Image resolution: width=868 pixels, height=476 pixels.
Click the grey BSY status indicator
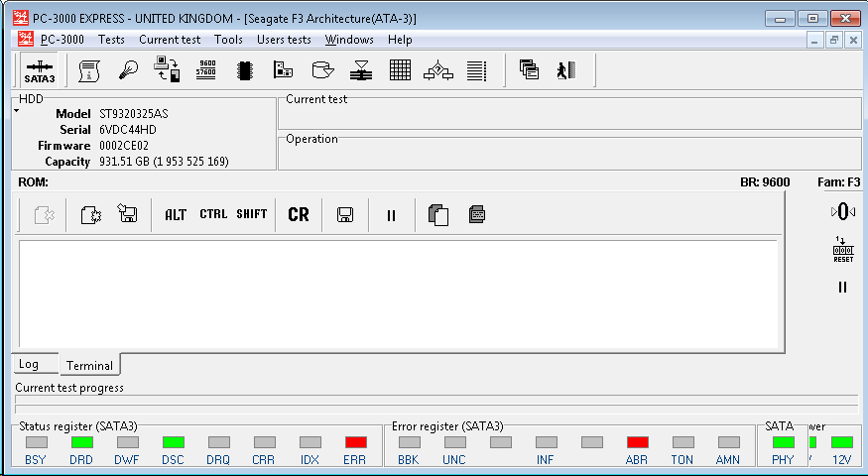tap(37, 442)
